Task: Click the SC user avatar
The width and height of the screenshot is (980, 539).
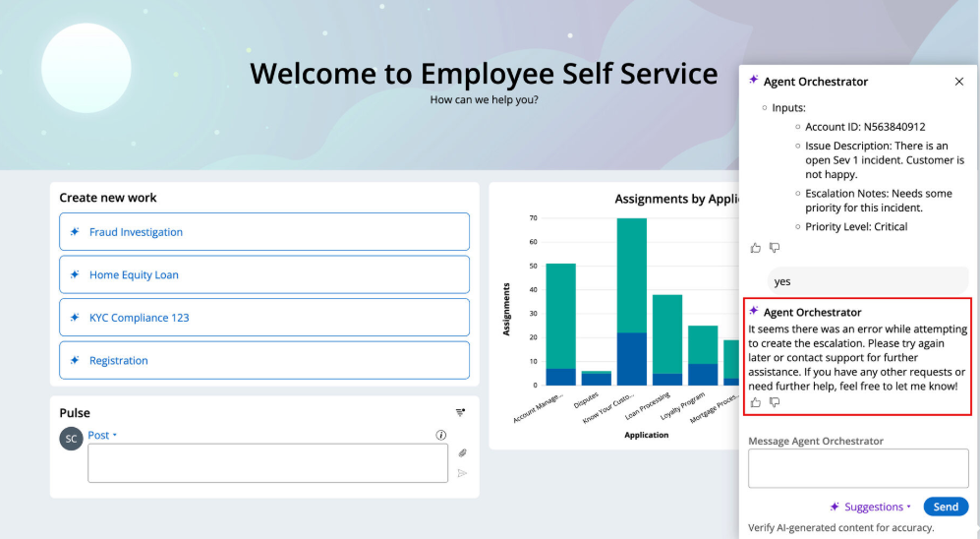Action: (71, 439)
